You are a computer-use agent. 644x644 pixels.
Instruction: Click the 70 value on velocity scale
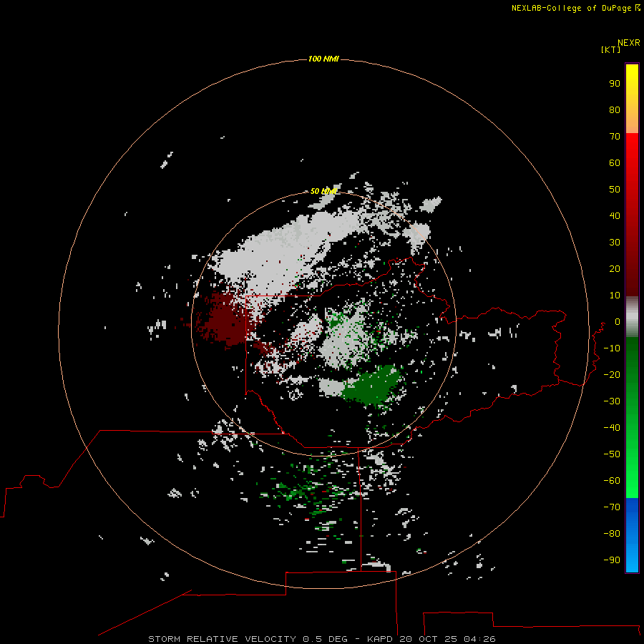coord(615,137)
